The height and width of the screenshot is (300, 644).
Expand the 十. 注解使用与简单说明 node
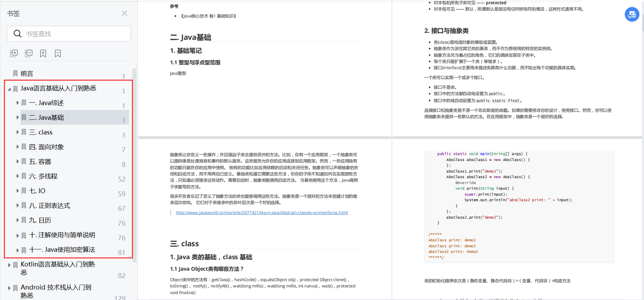(x=17, y=236)
